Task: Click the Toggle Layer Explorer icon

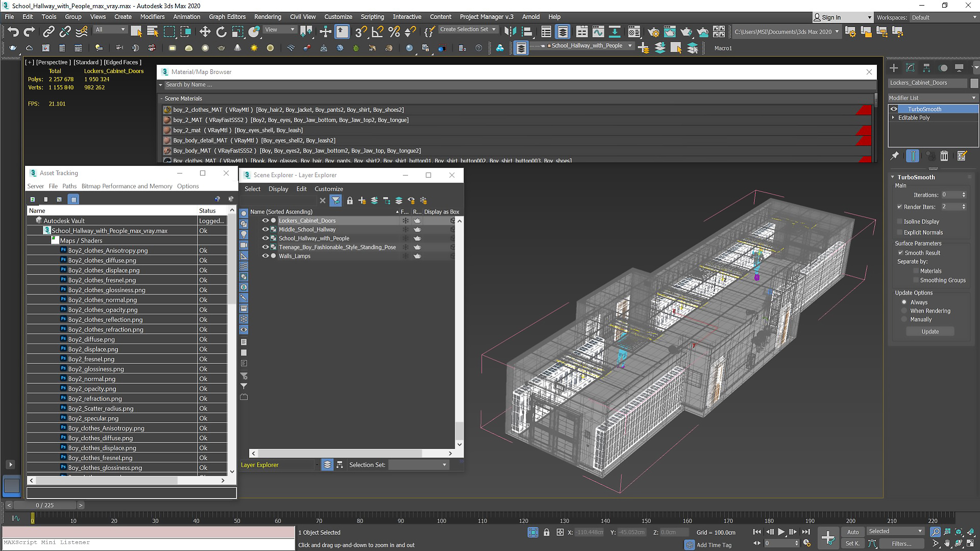Action: (x=562, y=32)
